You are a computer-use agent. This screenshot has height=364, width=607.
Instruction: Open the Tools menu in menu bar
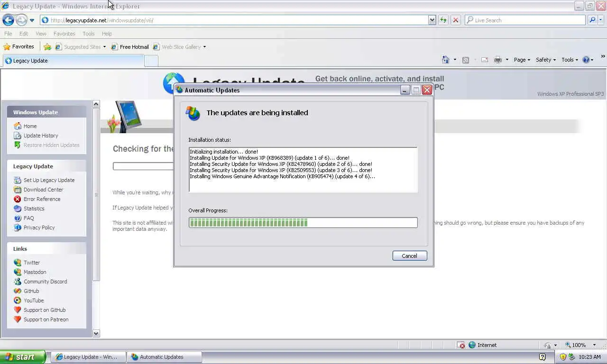89,34
